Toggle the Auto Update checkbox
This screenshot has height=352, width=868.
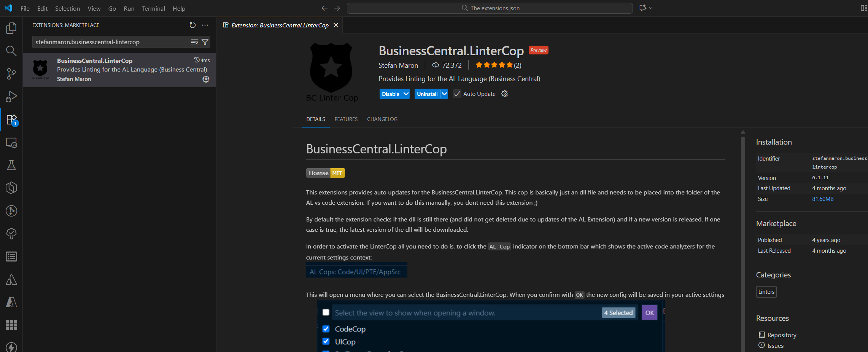click(457, 94)
